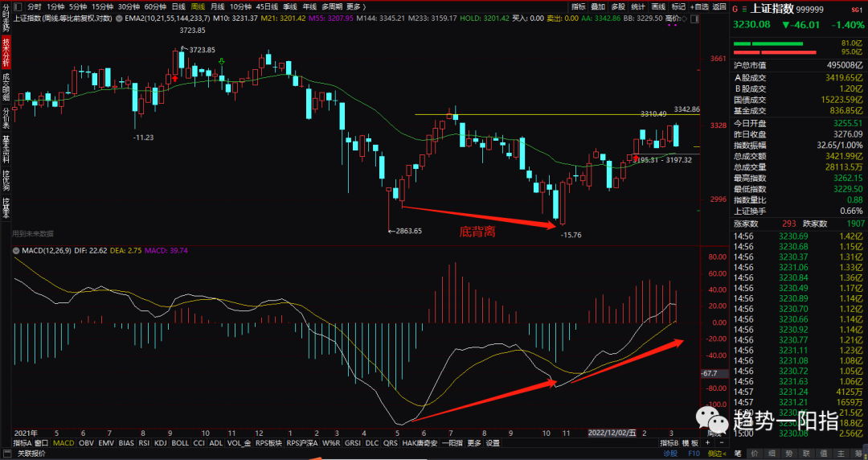The image size is (868, 460).
Task: Click 画线 drawing tool button
Action: [658, 6]
